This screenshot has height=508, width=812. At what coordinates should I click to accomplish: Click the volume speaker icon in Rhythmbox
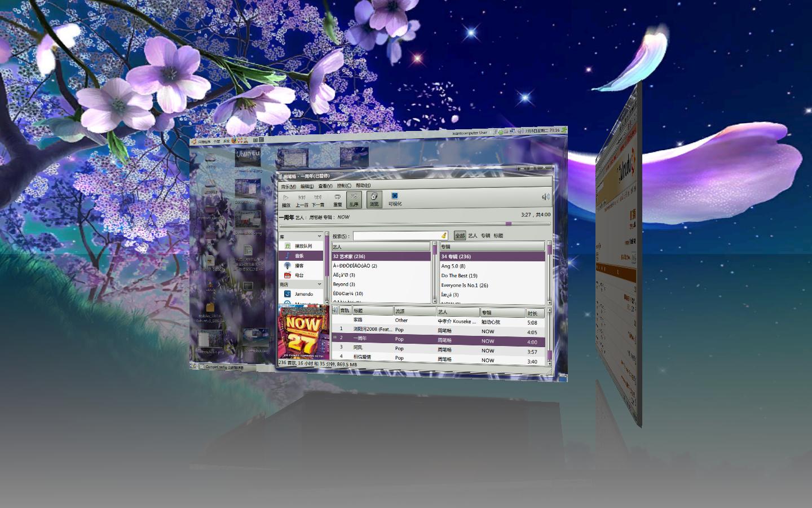[x=545, y=197]
